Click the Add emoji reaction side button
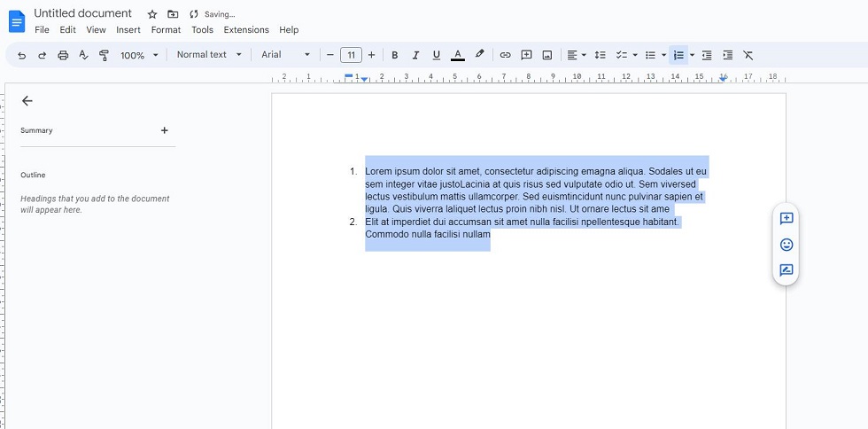This screenshot has height=429, width=868. click(787, 245)
